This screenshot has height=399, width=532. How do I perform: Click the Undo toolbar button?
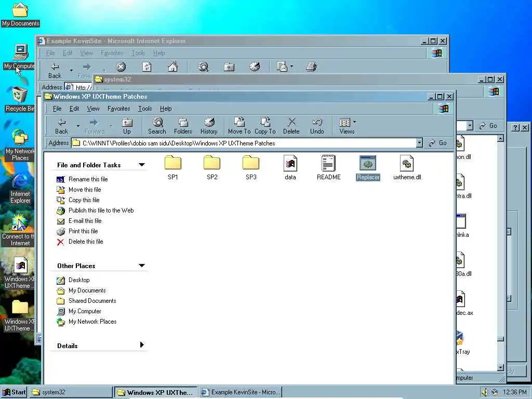click(x=317, y=126)
